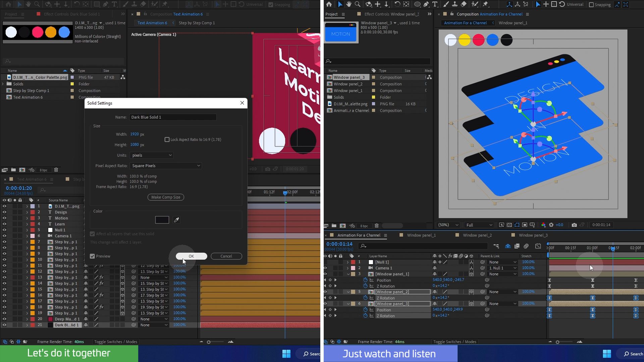Uncheck the Preview checkbox
Viewport: 644px width, 362px height.
[92, 256]
